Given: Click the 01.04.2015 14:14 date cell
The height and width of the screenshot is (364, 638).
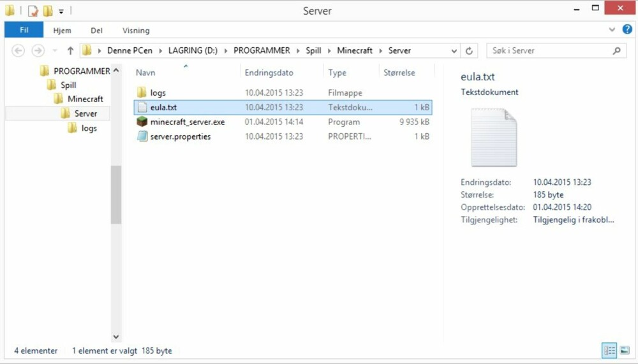Looking at the screenshot, I should 274,122.
